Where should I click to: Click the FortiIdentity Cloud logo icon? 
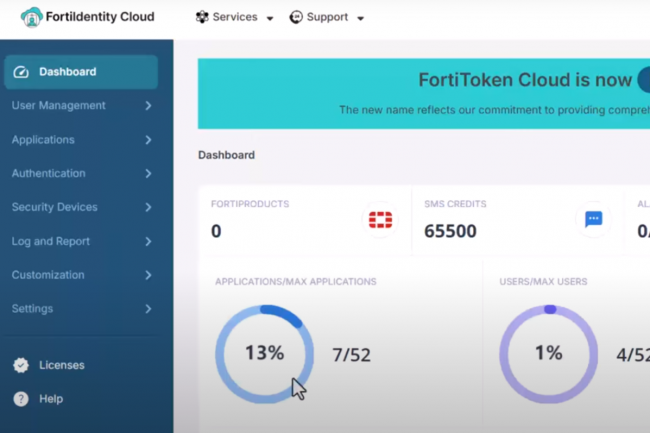point(31,17)
